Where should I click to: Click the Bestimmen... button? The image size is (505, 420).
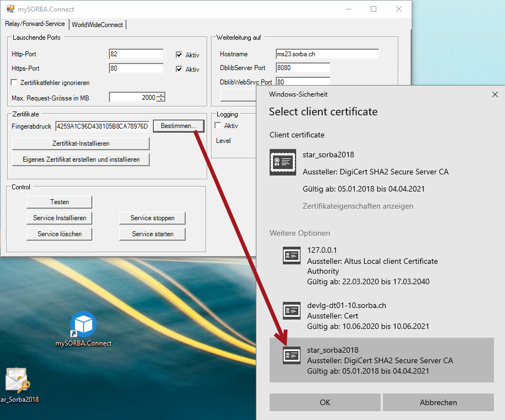(178, 126)
